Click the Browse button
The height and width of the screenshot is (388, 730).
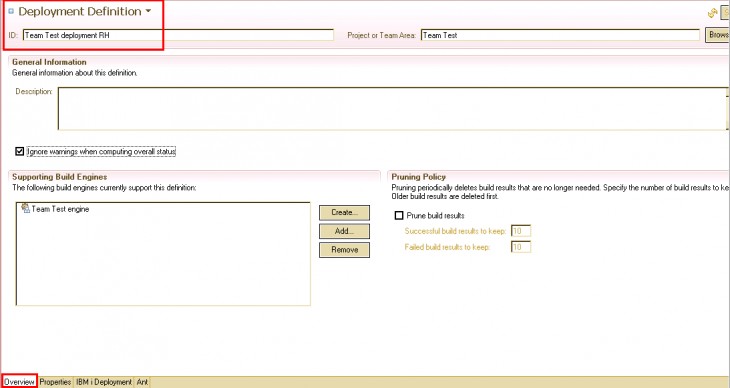pyautogui.click(x=717, y=35)
